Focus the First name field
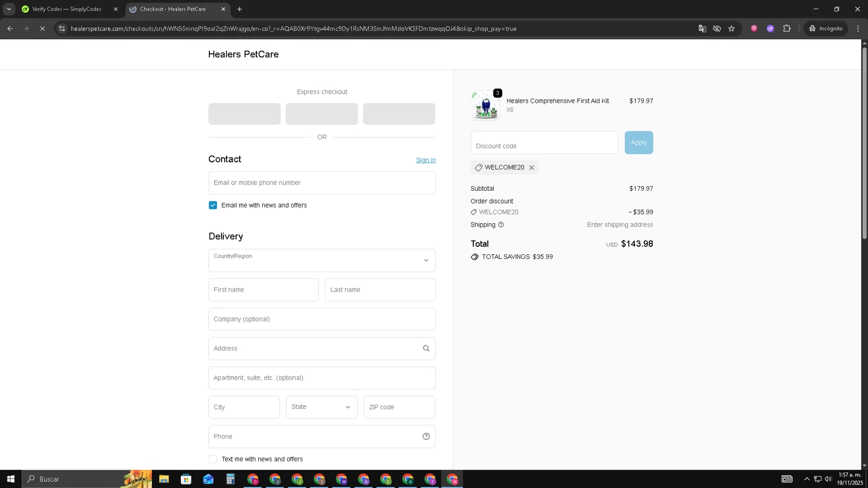The width and height of the screenshot is (868, 488). tap(263, 290)
